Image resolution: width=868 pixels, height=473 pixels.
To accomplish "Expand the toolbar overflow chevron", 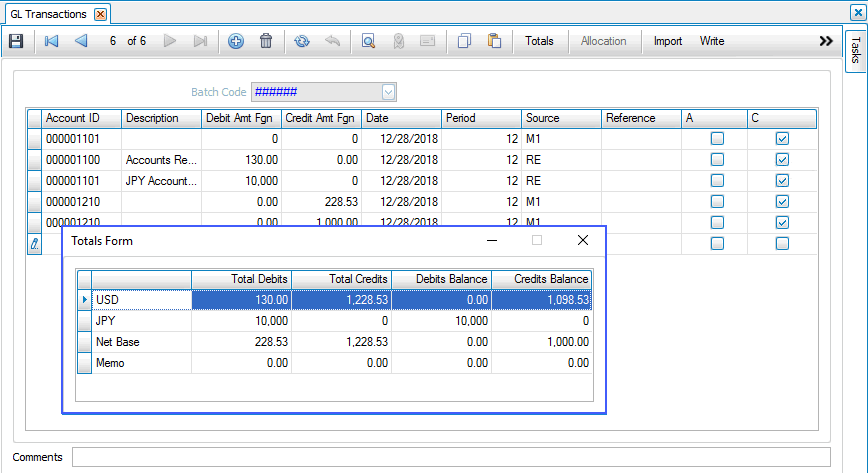I will tap(825, 41).
